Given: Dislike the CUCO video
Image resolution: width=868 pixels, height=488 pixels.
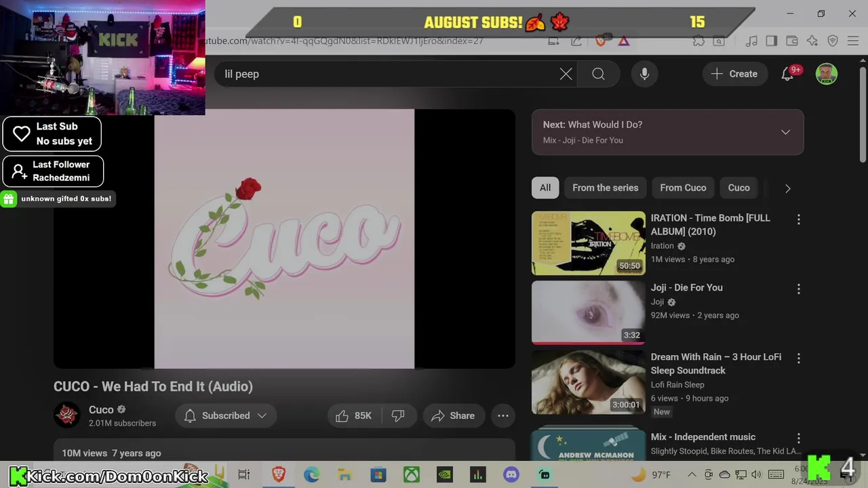Looking at the screenshot, I should coord(398,415).
